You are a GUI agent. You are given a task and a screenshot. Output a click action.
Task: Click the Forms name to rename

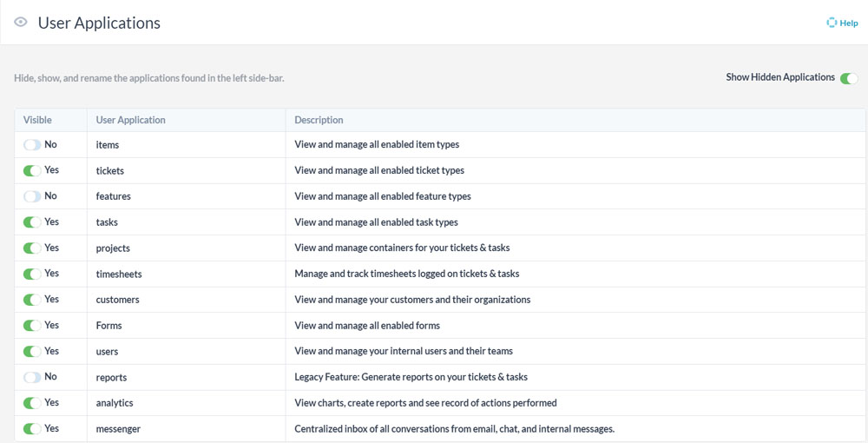tap(108, 326)
